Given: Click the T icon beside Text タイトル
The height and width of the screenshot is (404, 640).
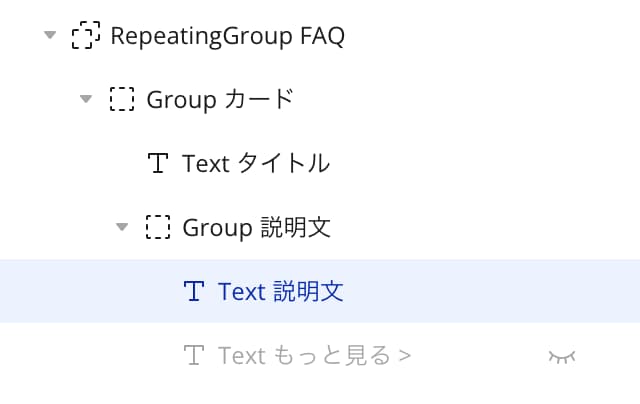Looking at the screenshot, I should [158, 163].
